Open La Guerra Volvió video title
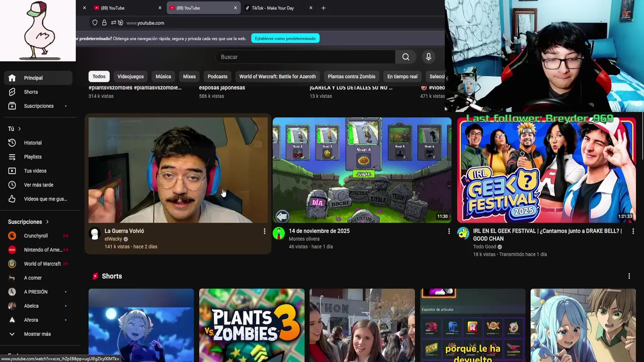Viewport: 644px width, 362px height. coord(124,231)
